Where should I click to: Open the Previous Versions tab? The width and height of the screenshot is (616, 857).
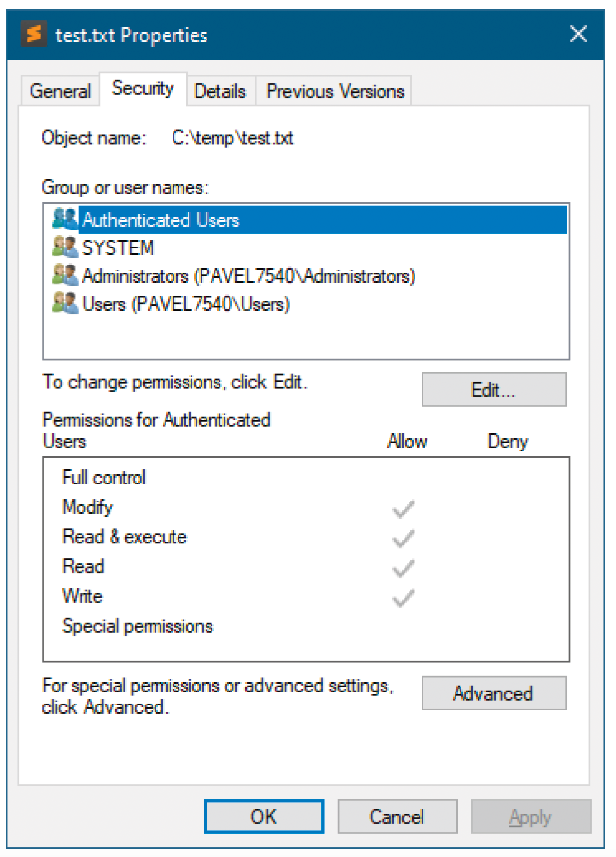tap(335, 91)
